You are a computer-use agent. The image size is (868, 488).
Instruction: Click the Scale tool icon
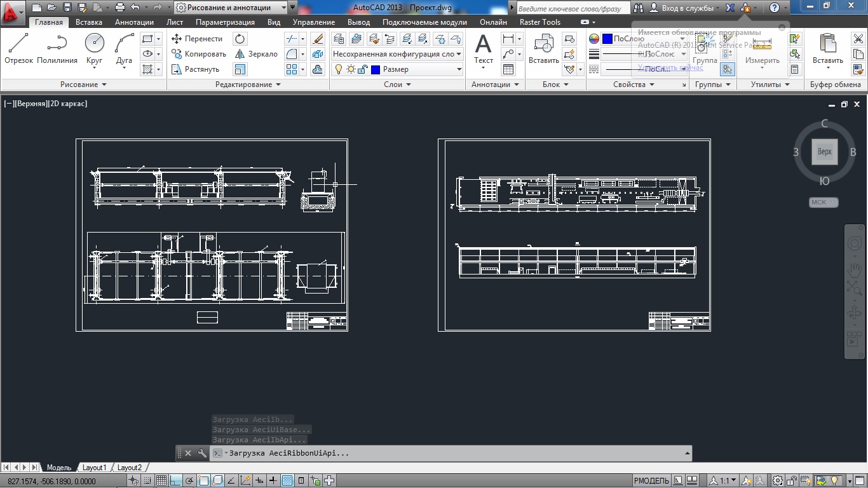pos(240,69)
